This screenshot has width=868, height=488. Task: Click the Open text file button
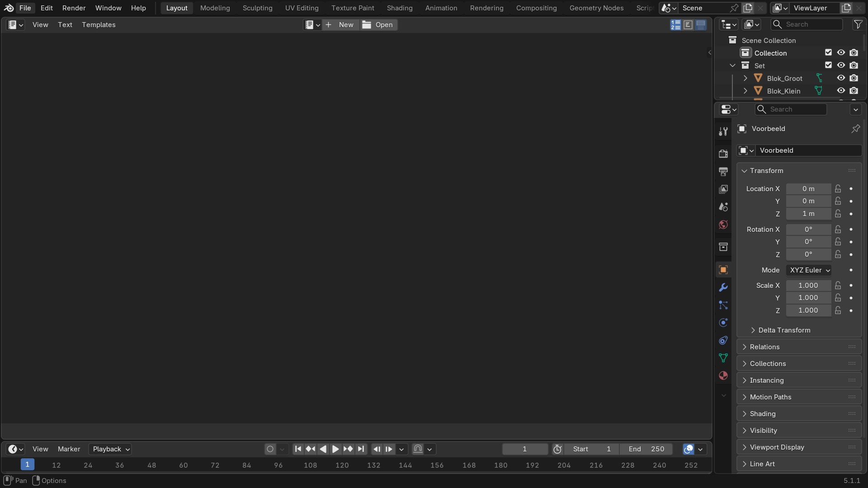point(378,25)
